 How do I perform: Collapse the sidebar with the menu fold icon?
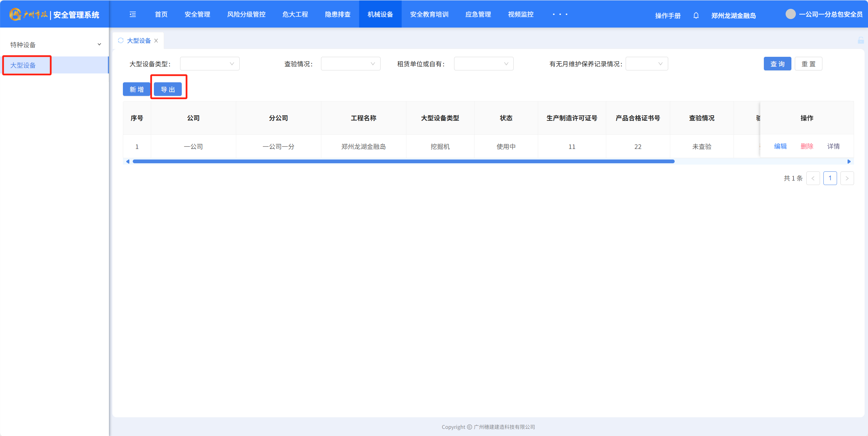133,14
